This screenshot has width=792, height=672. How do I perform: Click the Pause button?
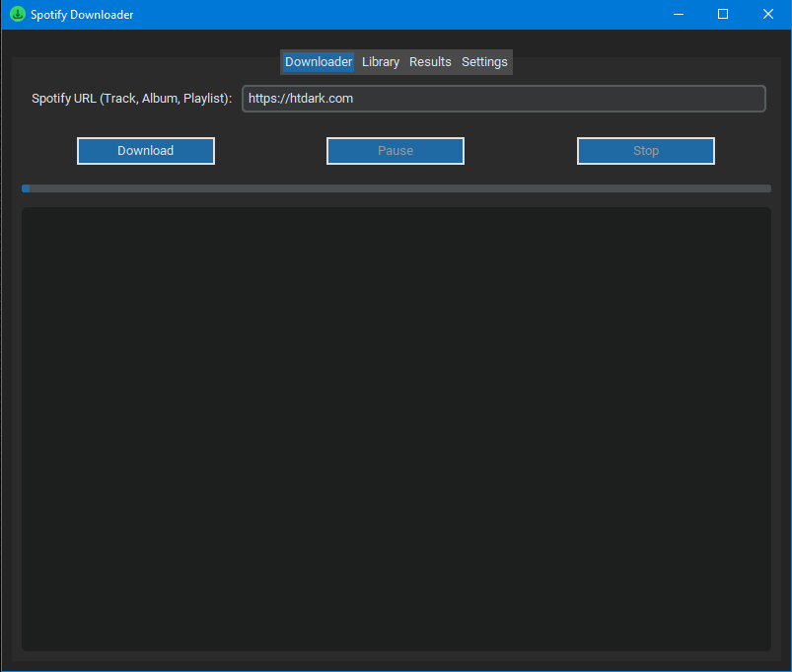coord(396,151)
